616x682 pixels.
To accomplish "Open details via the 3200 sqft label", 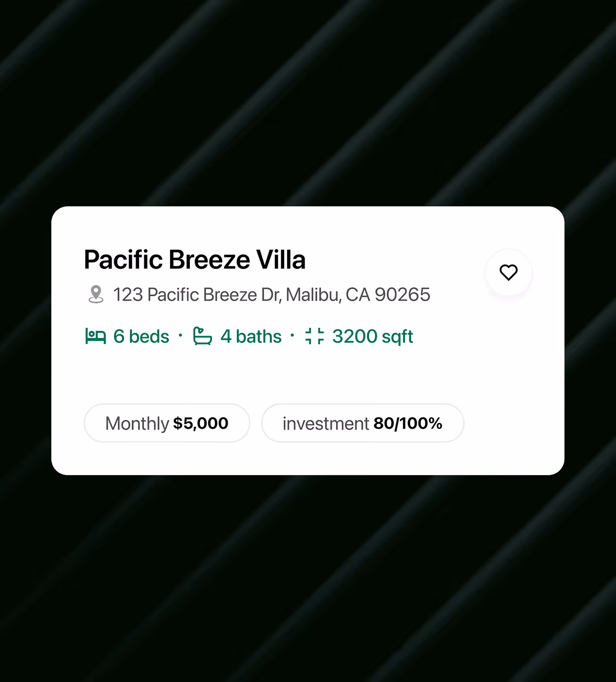I will (372, 336).
